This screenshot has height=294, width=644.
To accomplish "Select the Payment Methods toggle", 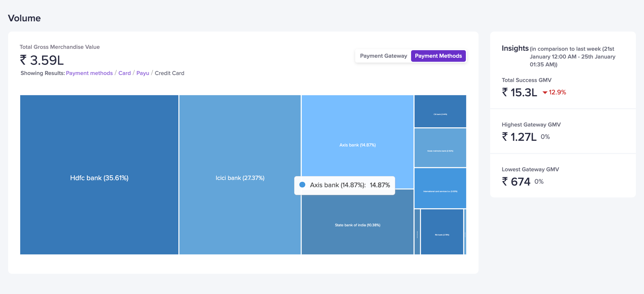I will click(438, 56).
